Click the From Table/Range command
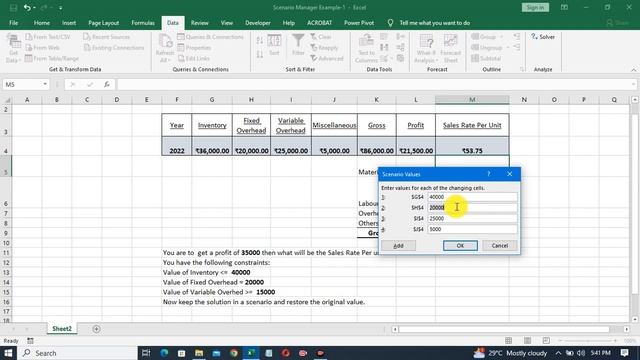The height and width of the screenshot is (360, 640). pos(52,58)
